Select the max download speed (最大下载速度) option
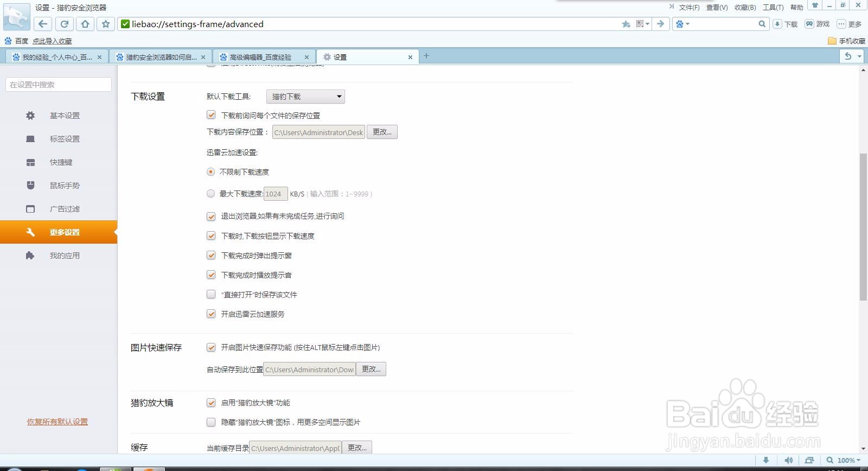The image size is (868, 471). [x=210, y=193]
